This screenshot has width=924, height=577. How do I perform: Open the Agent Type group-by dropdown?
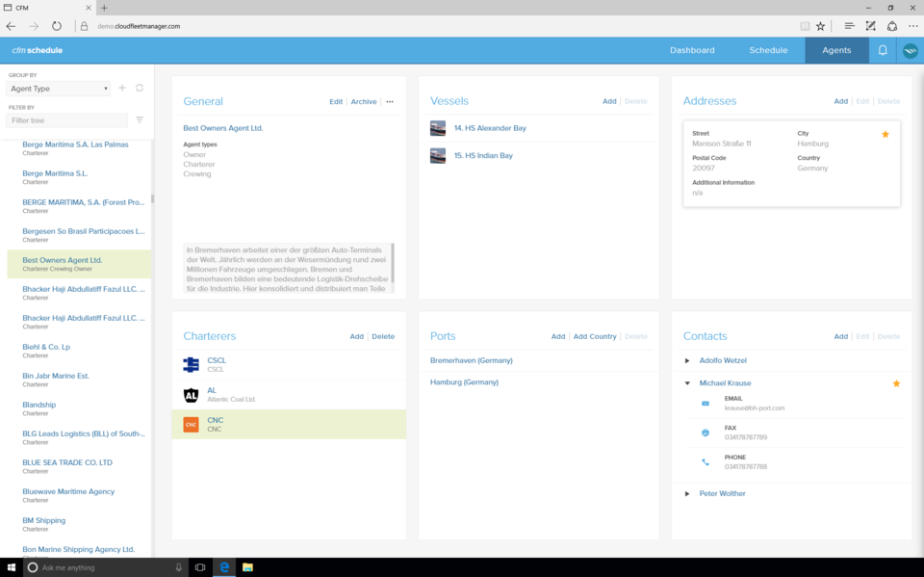[x=59, y=89]
